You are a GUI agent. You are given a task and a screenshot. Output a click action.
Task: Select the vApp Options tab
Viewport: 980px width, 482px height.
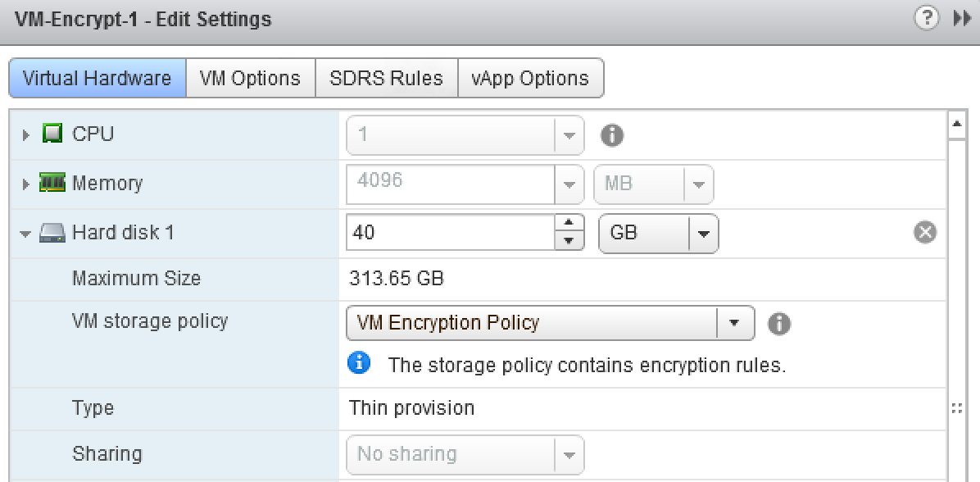tap(531, 78)
